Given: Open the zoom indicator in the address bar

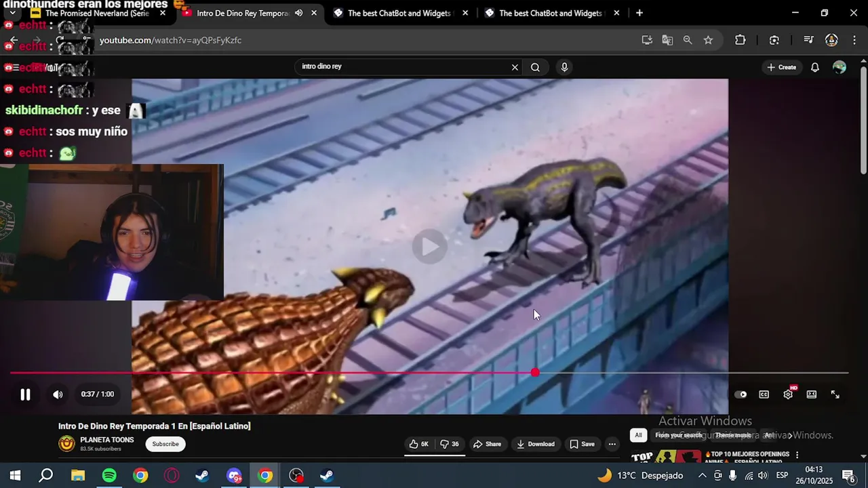Looking at the screenshot, I should (688, 40).
